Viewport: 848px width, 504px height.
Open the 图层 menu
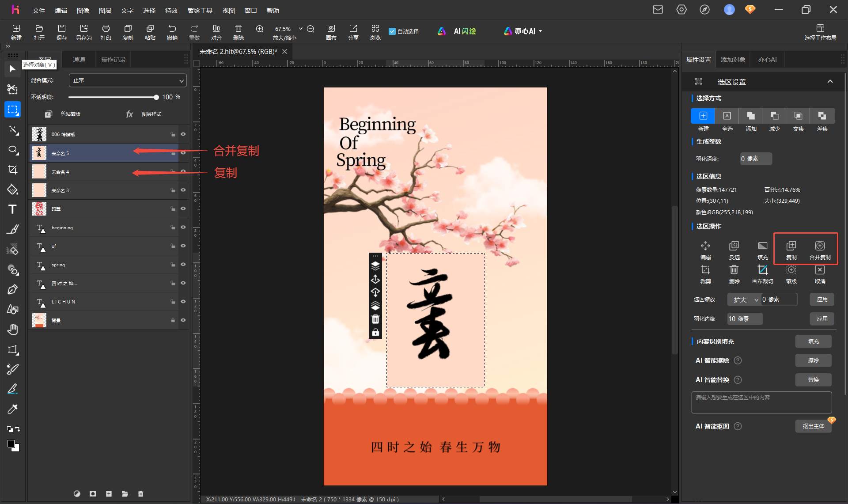105,10
